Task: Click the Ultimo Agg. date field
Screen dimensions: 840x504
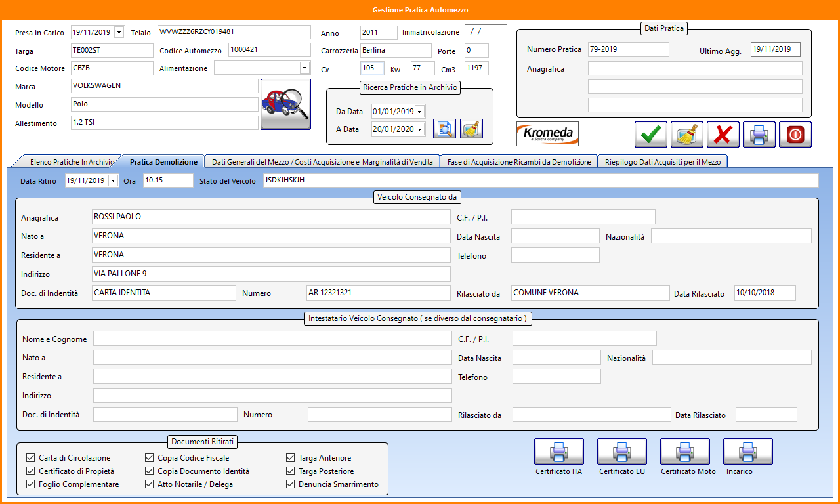Action: 776,49
